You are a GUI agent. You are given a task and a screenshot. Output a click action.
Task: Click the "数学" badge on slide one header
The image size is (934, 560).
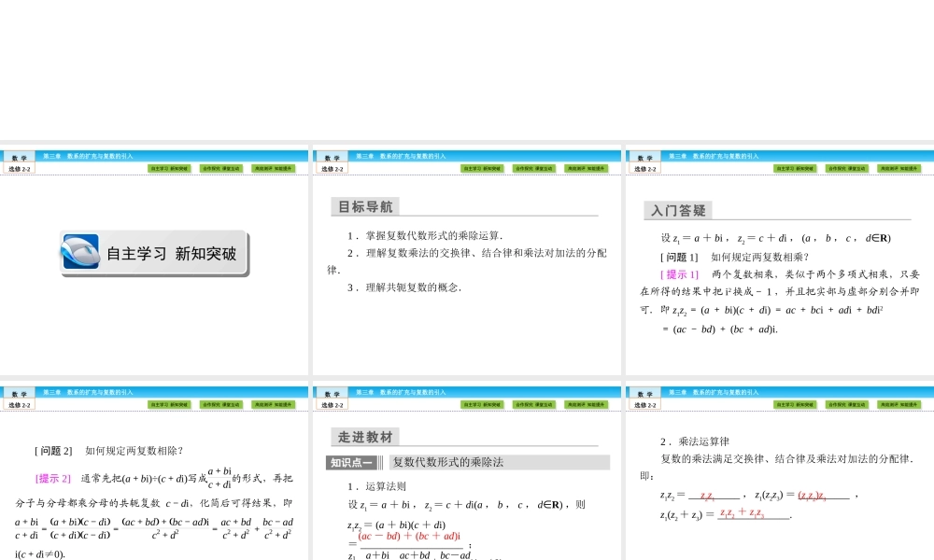(x=19, y=158)
